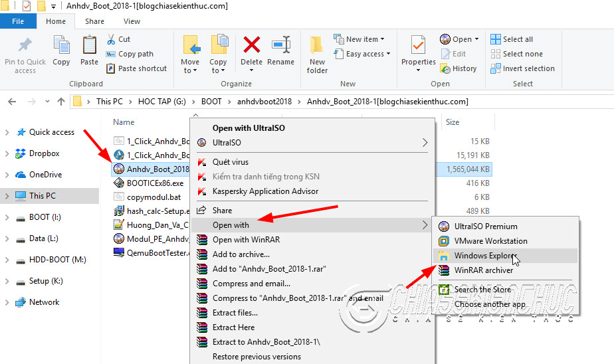Screen dimensions: 614x364
Task: Click the Cut scissors icon
Action: click(x=111, y=39)
